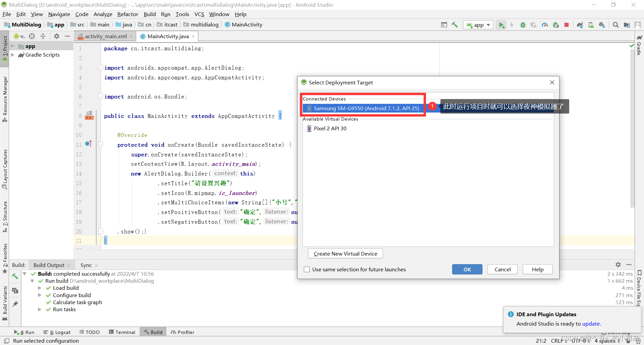Expand the app module in the project tree
Screen dimensions: 644x345
(12, 46)
